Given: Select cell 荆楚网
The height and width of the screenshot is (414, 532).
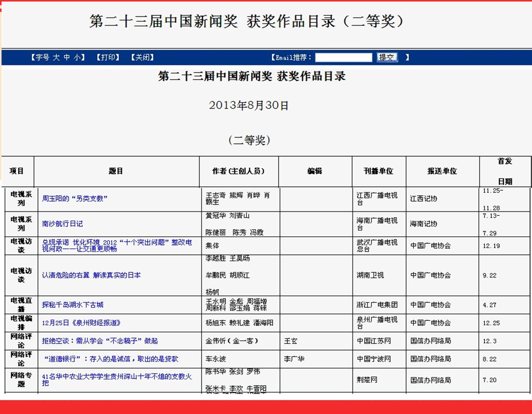Looking at the screenshot, I should pyautogui.click(x=379, y=380).
